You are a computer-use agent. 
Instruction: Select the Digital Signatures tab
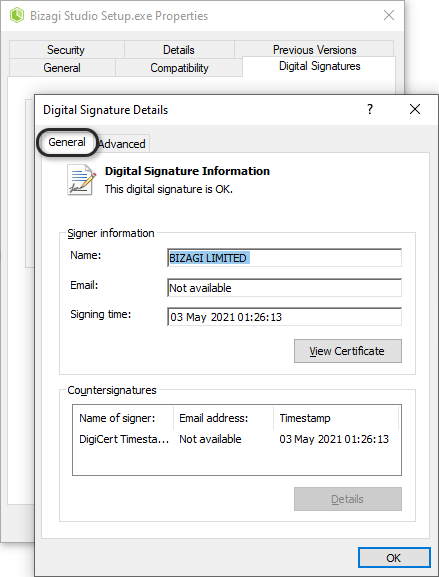pos(319,66)
